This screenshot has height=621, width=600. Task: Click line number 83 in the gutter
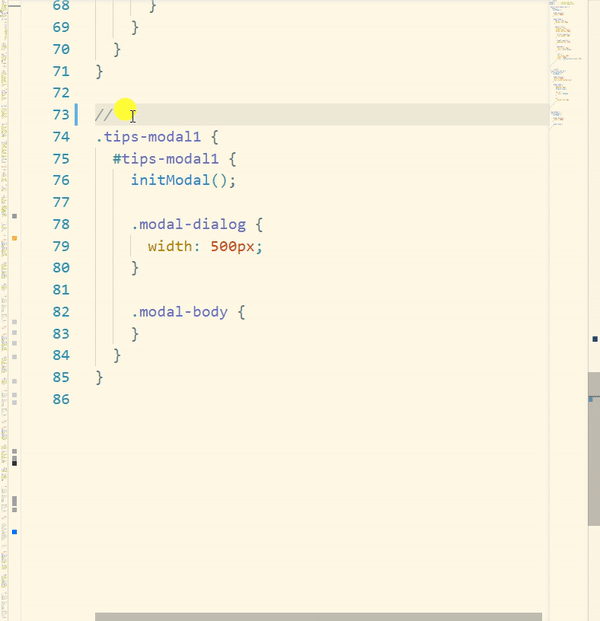(x=61, y=334)
